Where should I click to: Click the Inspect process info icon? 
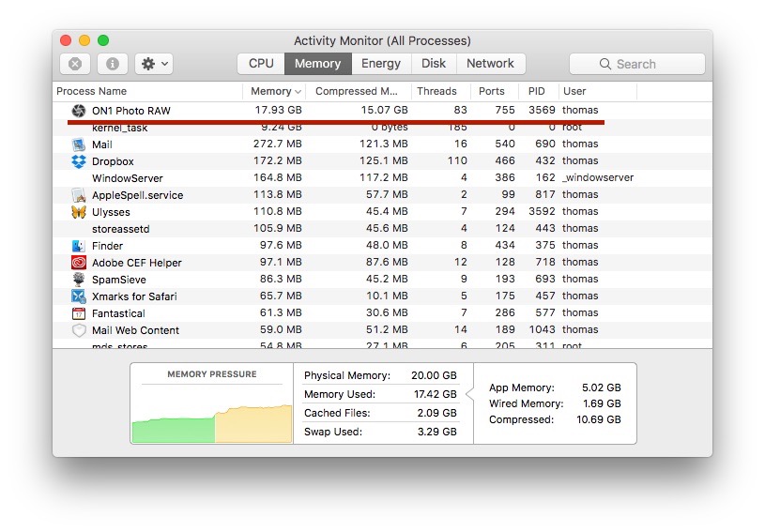(113, 64)
